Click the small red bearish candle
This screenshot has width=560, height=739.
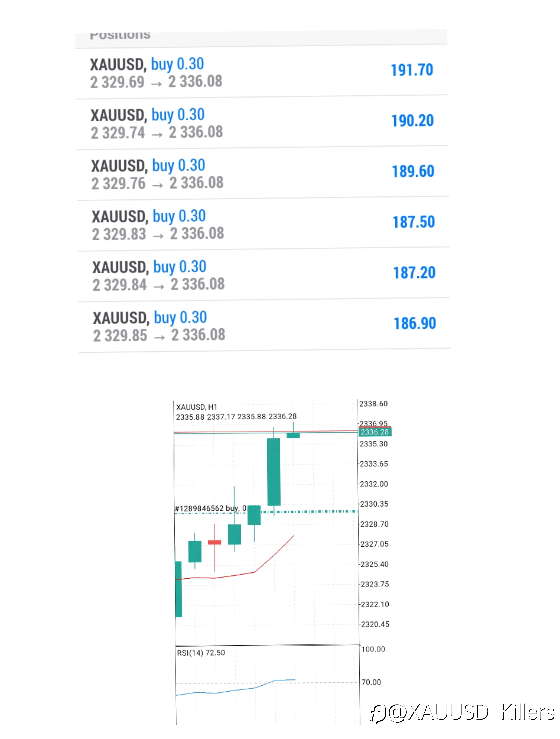click(214, 542)
